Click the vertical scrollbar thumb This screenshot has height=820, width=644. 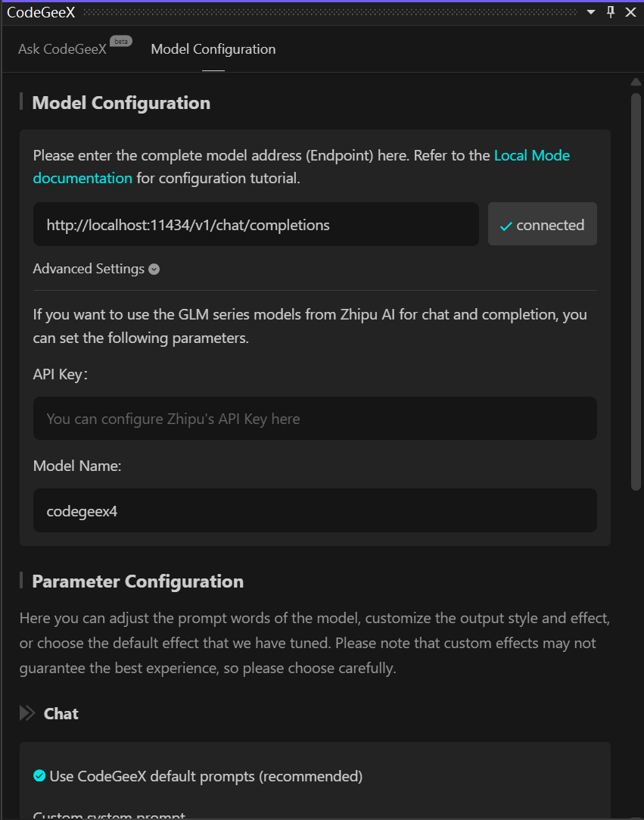point(636,292)
